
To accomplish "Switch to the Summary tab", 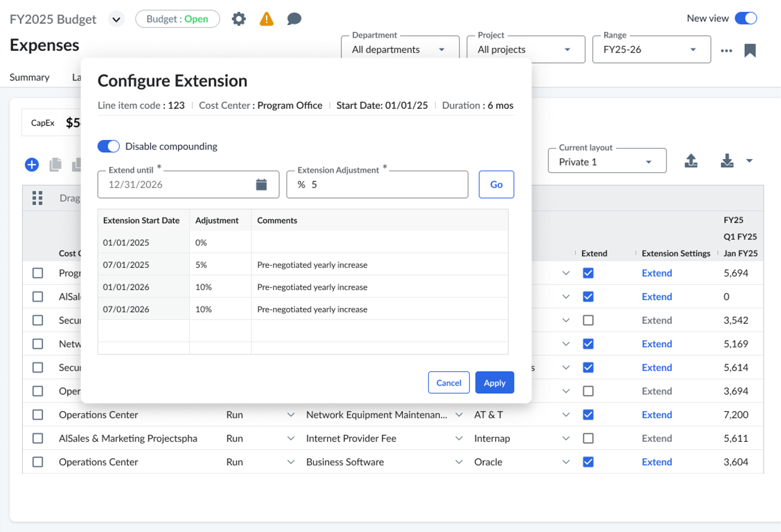I will pyautogui.click(x=30, y=77).
